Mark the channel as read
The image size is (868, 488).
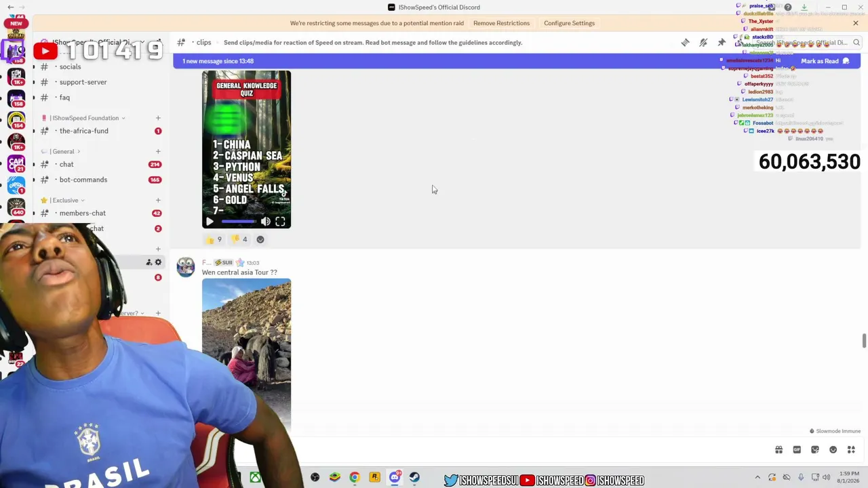click(825, 61)
